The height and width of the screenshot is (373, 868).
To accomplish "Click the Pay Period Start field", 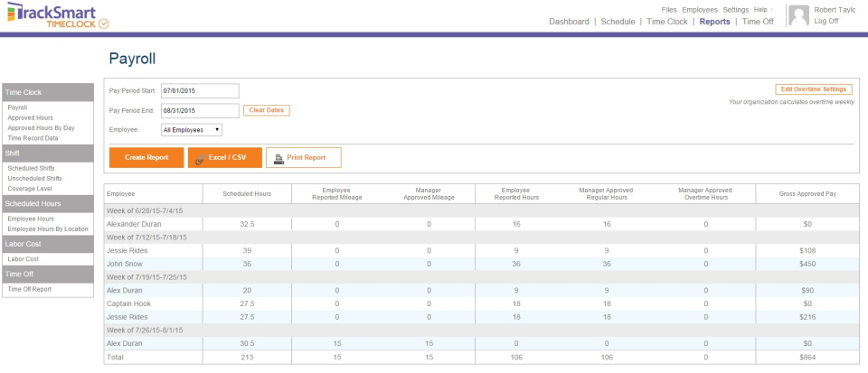I will point(200,90).
